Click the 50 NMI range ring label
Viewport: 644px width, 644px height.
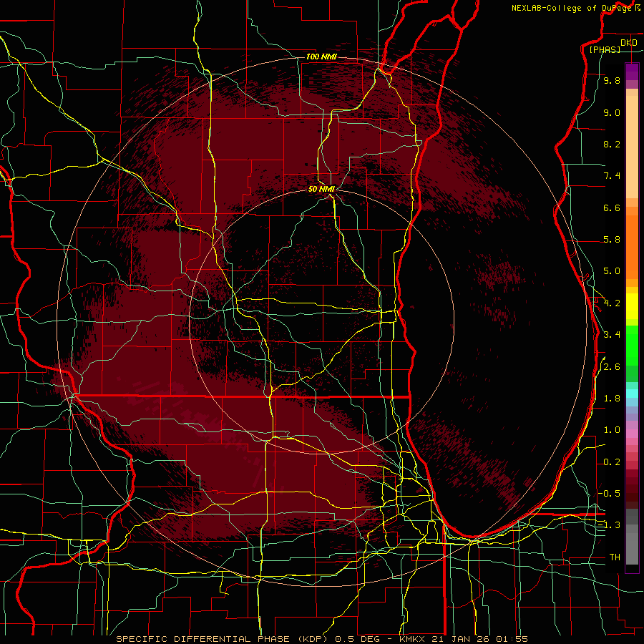click(x=321, y=189)
